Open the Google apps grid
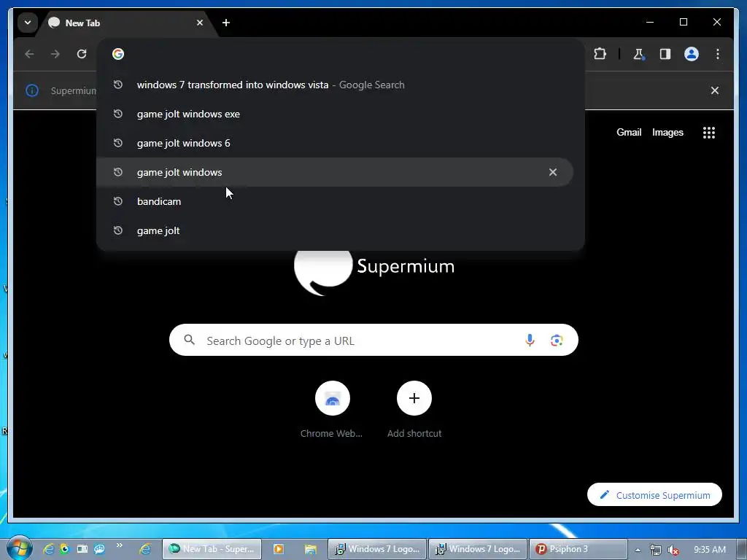The height and width of the screenshot is (560, 747). tap(709, 133)
